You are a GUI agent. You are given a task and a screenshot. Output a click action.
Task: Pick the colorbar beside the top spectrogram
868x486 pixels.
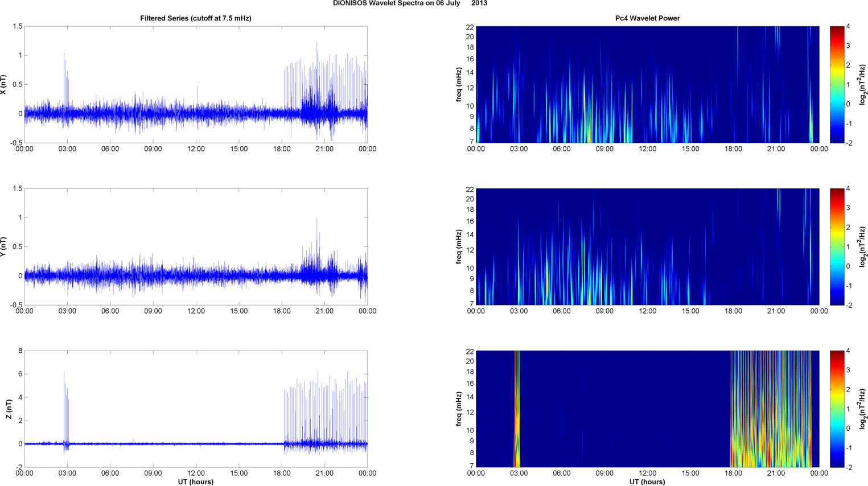click(x=837, y=85)
